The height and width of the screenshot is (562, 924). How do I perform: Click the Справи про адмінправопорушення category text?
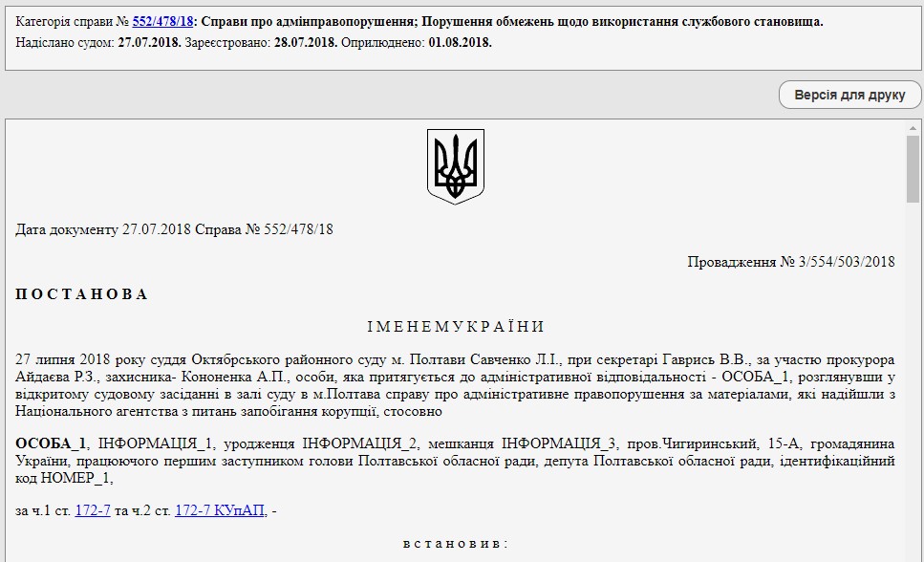pos(305,21)
